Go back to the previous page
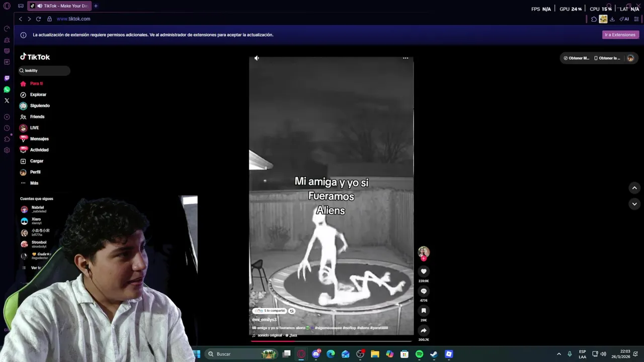 [x=20, y=19]
